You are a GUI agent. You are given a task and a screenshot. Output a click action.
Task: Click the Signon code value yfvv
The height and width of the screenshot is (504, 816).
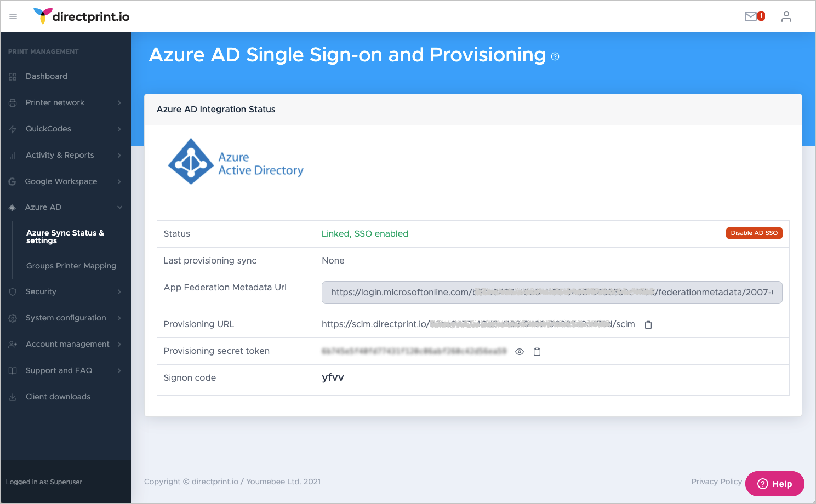point(333,377)
